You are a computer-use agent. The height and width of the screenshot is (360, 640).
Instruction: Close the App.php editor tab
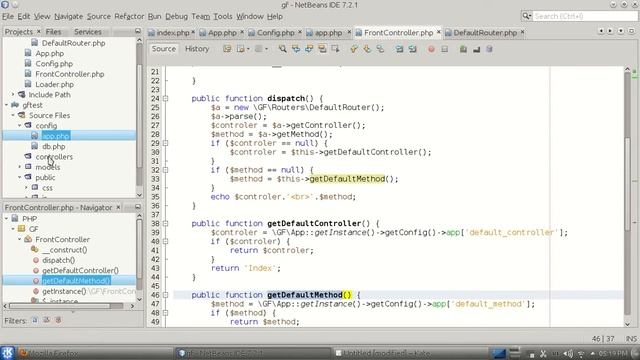(242, 32)
